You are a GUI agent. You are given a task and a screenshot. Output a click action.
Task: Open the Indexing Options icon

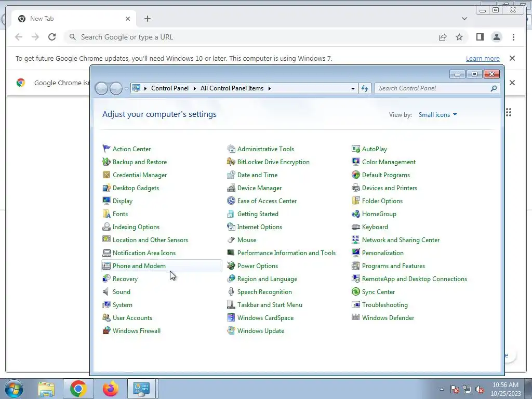click(107, 227)
